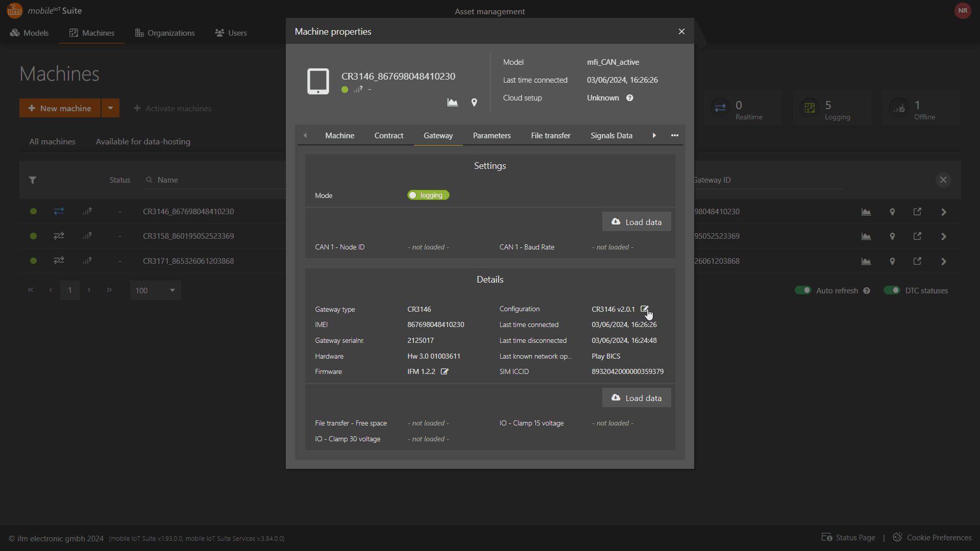Select the File transfer tab
The image size is (980, 551).
pos(550,135)
